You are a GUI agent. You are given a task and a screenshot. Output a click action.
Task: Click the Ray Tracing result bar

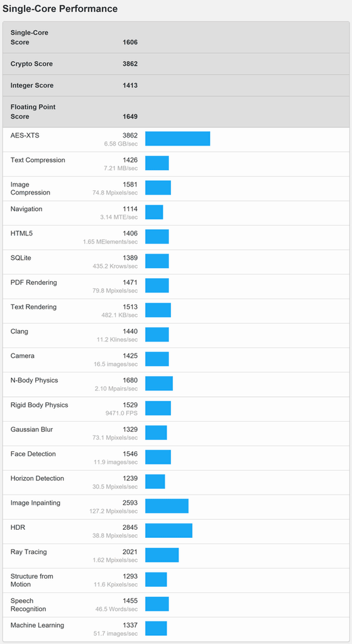point(162,555)
